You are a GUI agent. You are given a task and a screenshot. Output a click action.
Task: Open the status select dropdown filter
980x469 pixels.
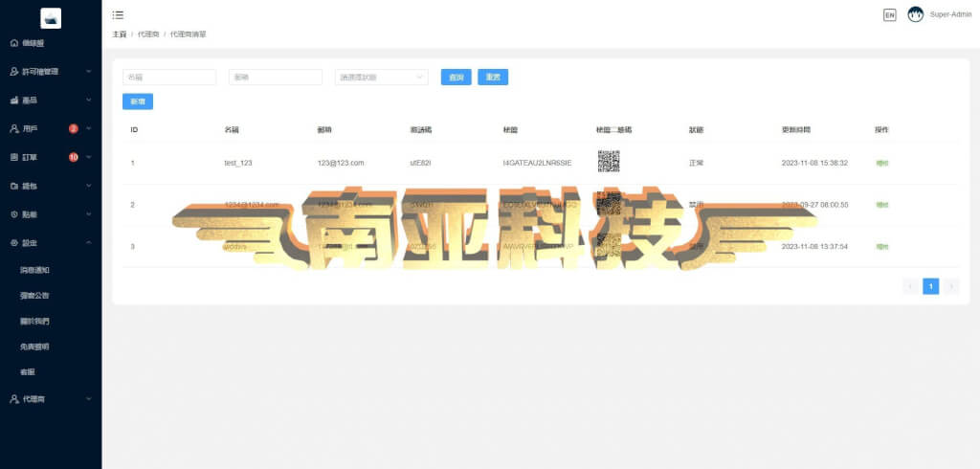coord(381,77)
